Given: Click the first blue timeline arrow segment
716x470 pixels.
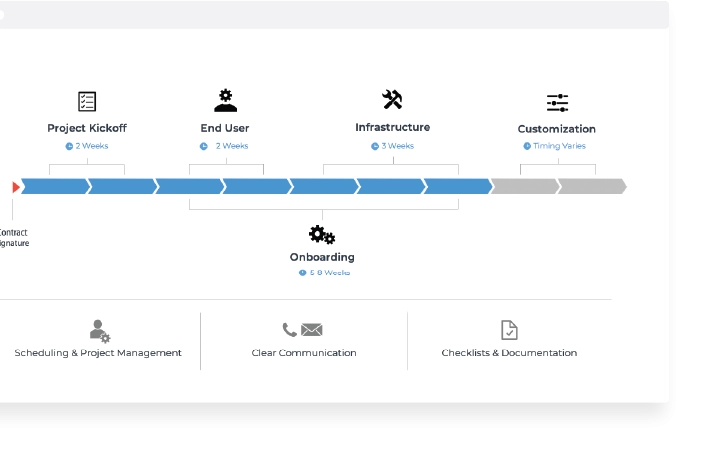Looking at the screenshot, I should click(55, 186).
